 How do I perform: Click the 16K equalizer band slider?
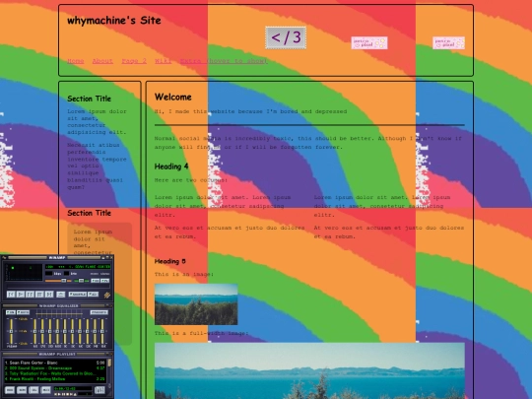(x=102, y=331)
